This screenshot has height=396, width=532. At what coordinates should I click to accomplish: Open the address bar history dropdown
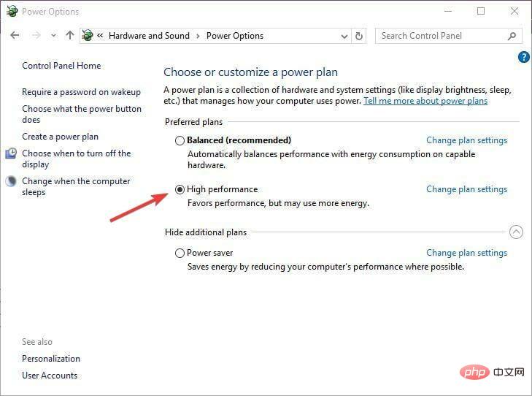pyautogui.click(x=344, y=36)
